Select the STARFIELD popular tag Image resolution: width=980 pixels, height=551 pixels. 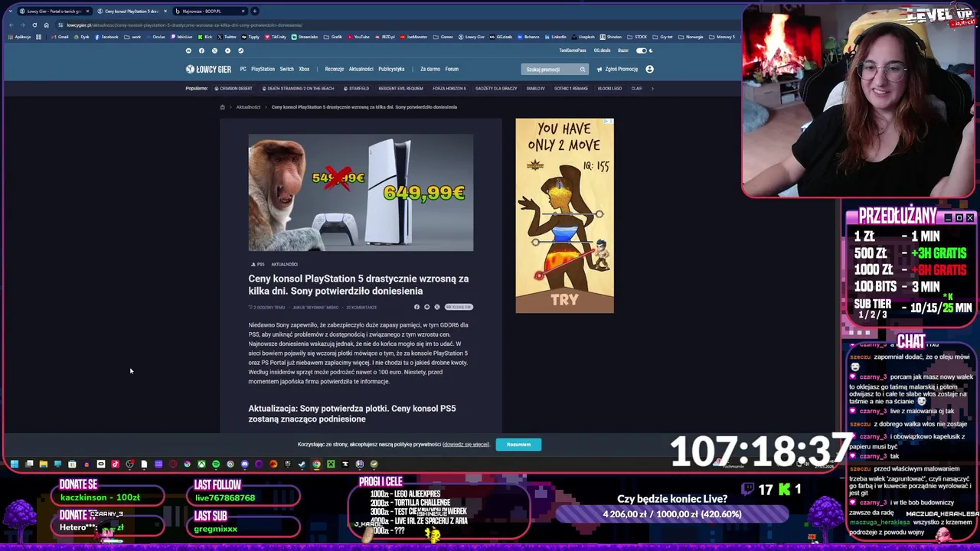(356, 88)
